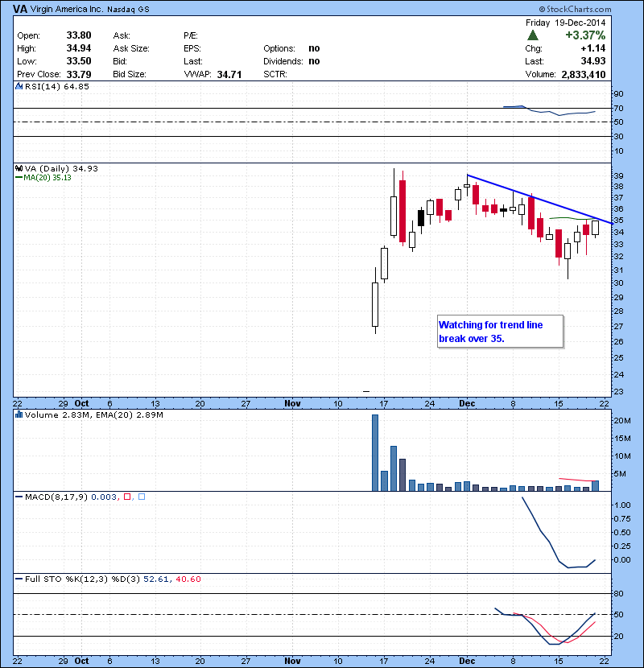Click the tallest volume bar near 20M
The height and width of the screenshot is (668, 644).
coord(375,452)
